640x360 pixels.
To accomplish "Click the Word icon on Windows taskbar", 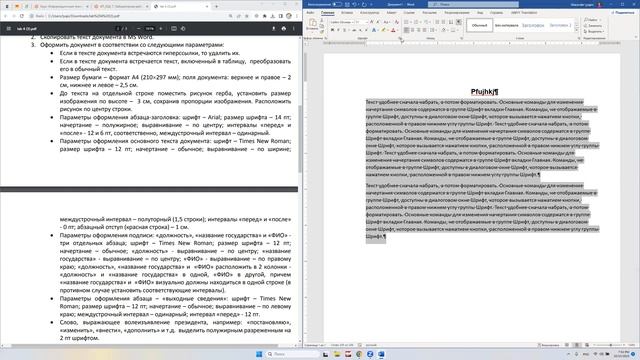I will coord(381,354).
